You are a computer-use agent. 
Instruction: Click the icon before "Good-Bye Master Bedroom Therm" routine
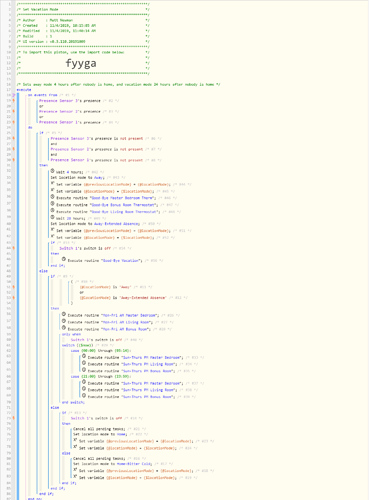coord(53,197)
